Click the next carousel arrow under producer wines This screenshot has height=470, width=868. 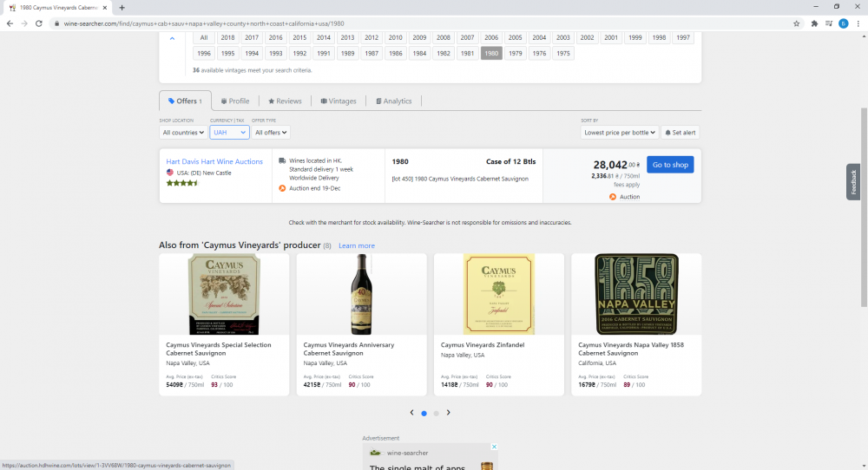pos(448,413)
